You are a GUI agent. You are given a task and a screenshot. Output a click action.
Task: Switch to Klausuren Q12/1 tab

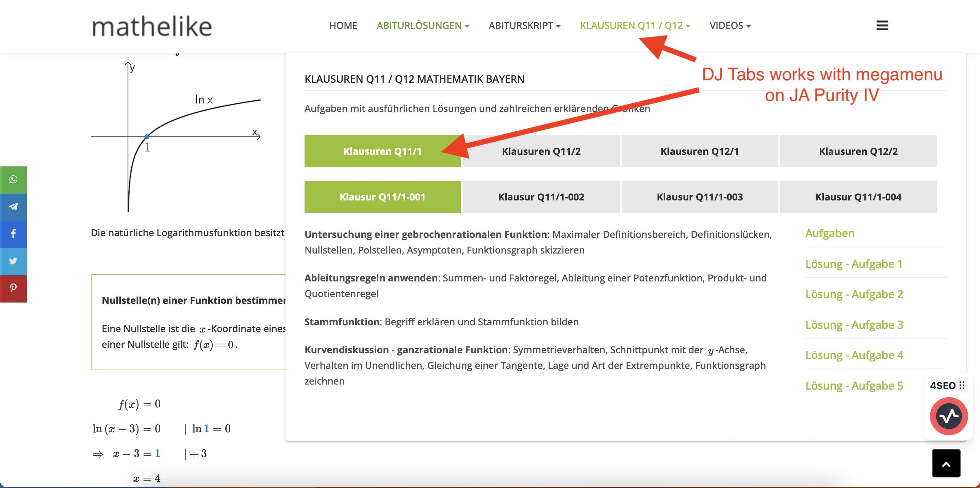(x=699, y=151)
